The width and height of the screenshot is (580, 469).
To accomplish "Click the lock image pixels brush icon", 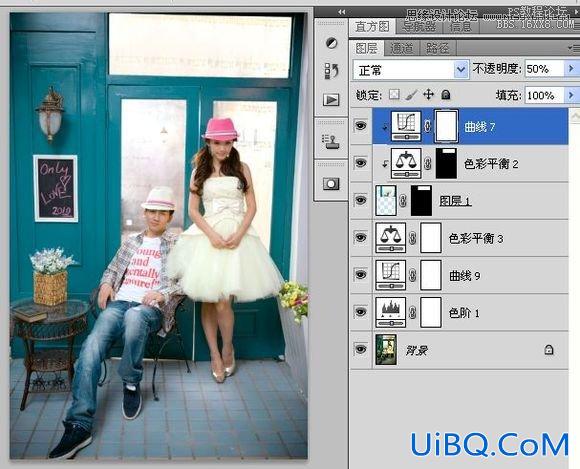I will (411, 95).
